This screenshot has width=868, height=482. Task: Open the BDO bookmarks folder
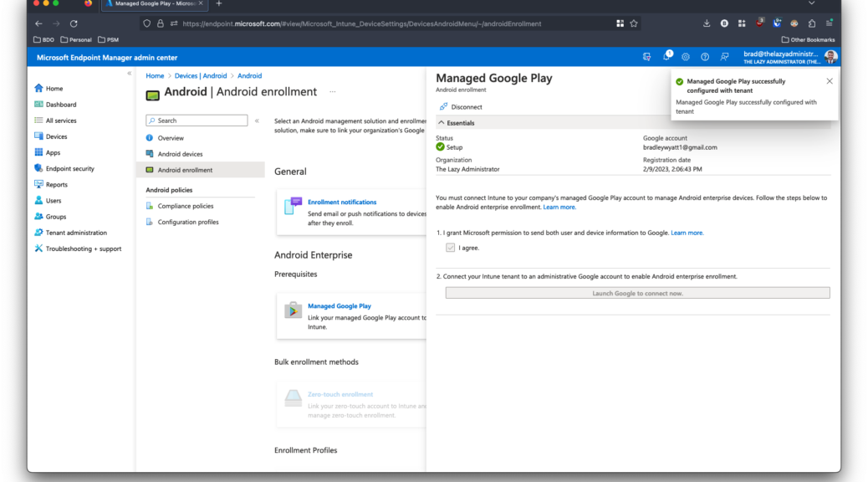click(44, 40)
